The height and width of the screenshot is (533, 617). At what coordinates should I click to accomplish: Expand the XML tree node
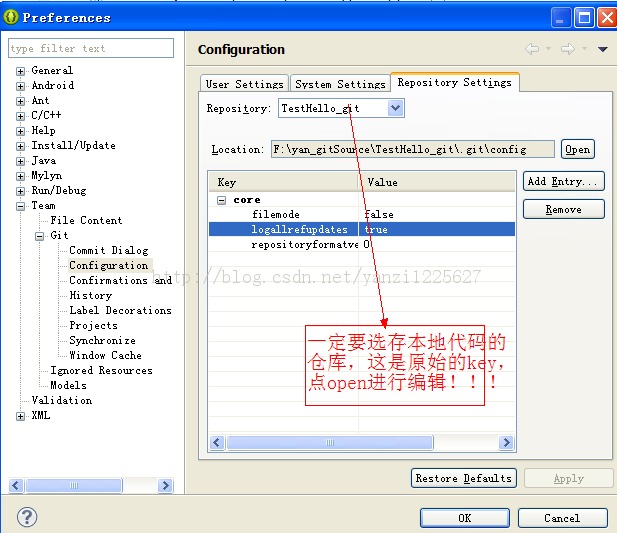[x=20, y=416]
